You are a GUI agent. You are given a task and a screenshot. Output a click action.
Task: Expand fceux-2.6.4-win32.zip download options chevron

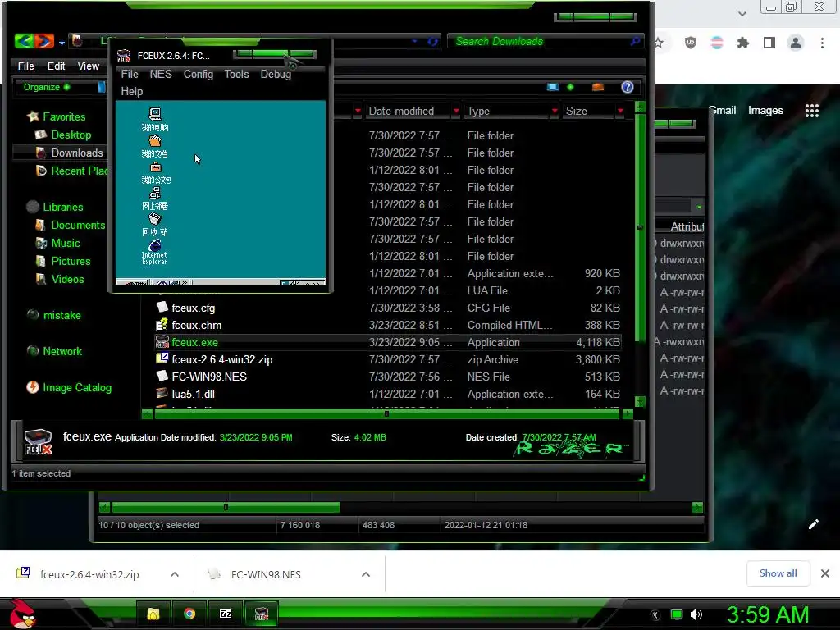pyautogui.click(x=175, y=574)
